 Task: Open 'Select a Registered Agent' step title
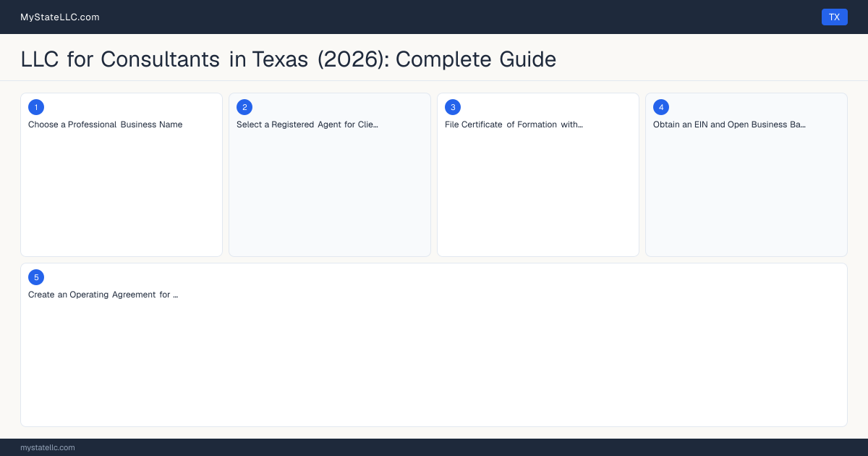(307, 124)
